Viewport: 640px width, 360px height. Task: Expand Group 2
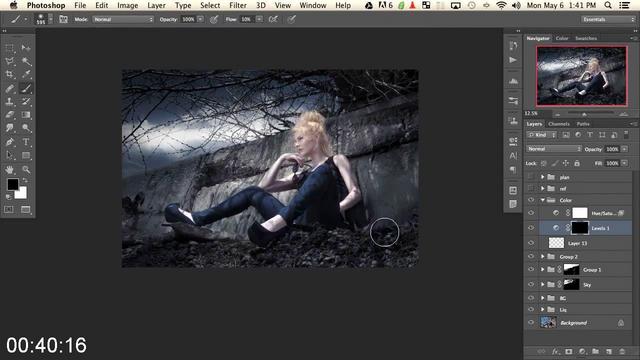[x=542, y=256]
